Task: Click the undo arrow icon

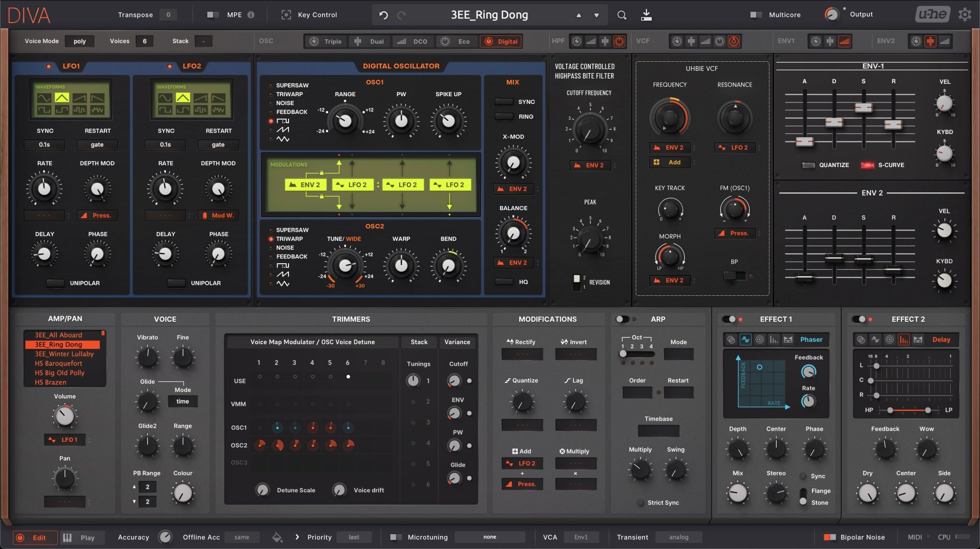Action: 383,15
